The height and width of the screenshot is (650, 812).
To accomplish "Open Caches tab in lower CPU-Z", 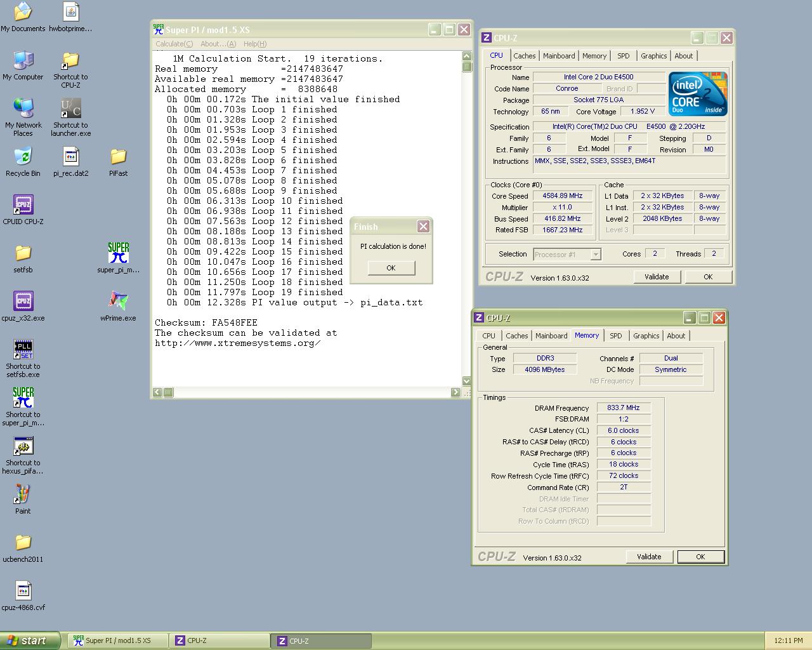I will click(516, 336).
